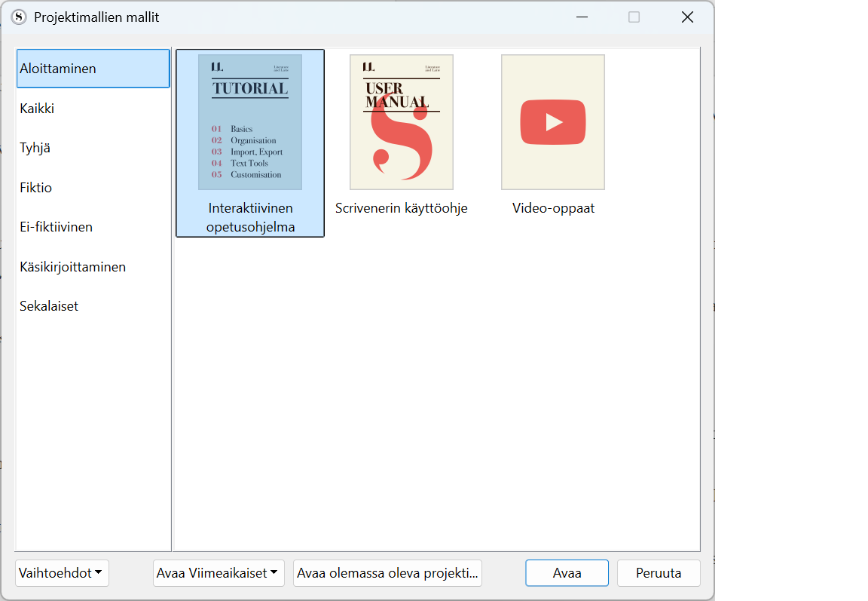The width and height of the screenshot is (868, 601).
Task: Minimize the Projektimallien mallit window
Action: click(582, 17)
